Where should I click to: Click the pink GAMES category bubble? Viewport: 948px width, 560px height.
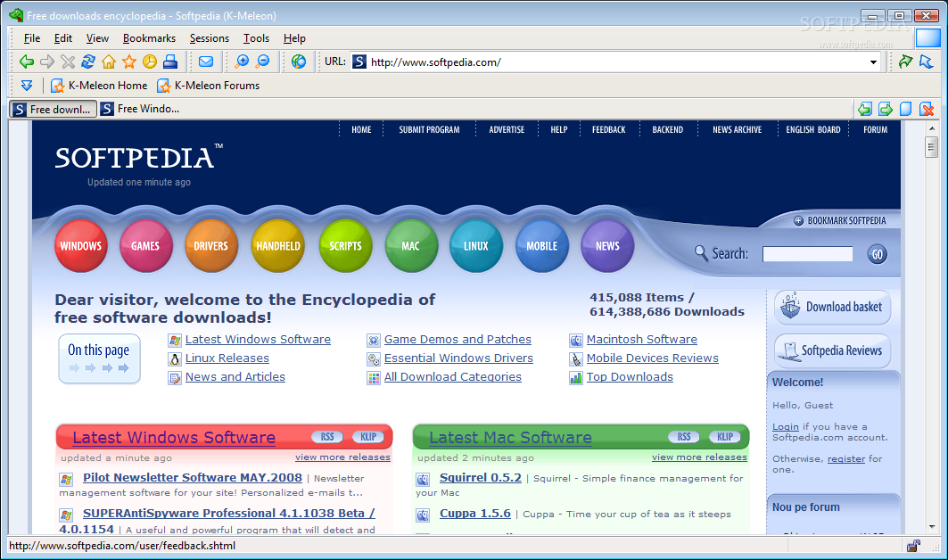[x=145, y=246]
